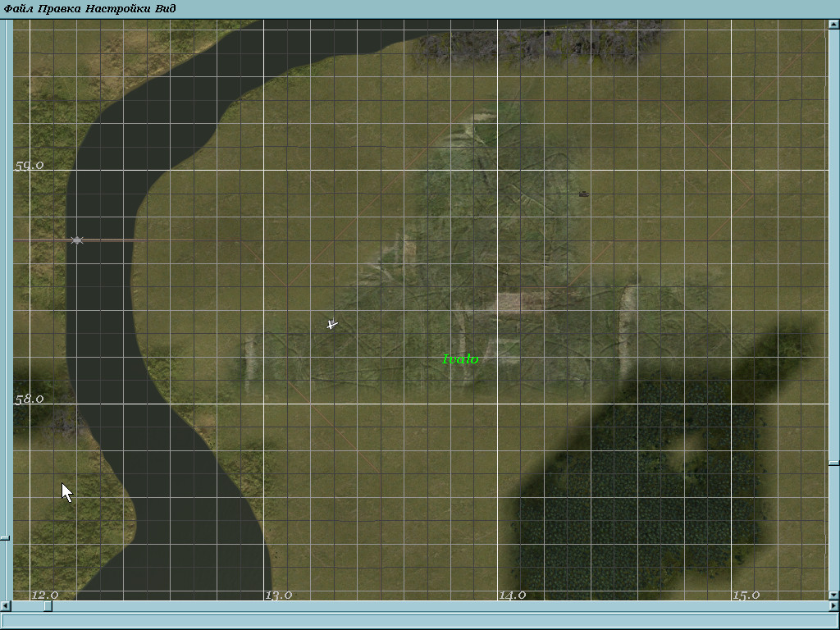This screenshot has height=630, width=840.
Task: Click the 12.0 grid coordinate label
Action: click(45, 595)
